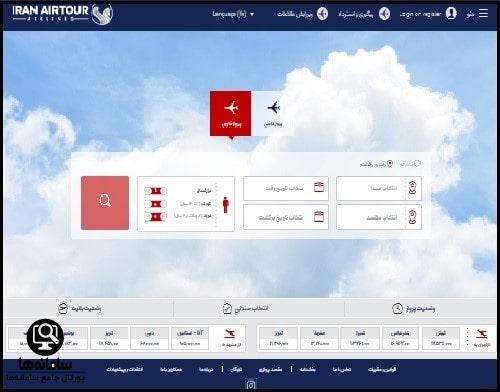Click the red passenger figure icon
Viewport: 500px width, 392px height.
coord(226,205)
